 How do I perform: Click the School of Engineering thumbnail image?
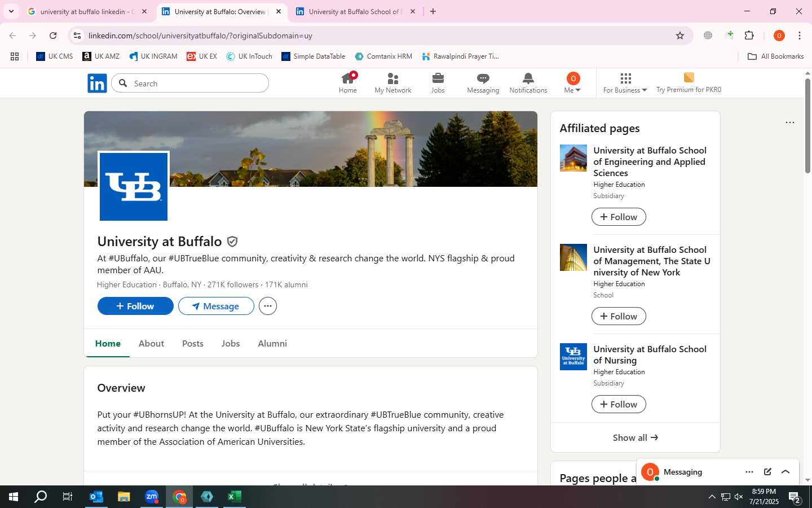[x=573, y=158]
